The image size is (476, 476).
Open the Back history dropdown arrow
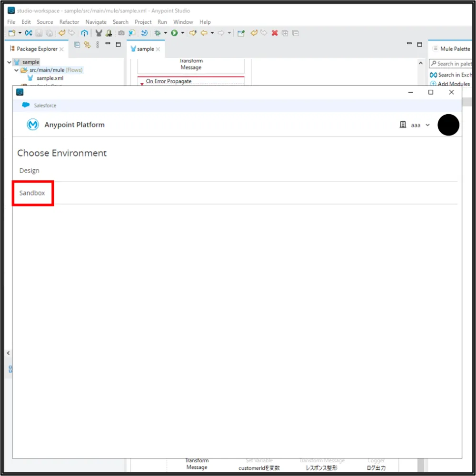[x=212, y=33]
